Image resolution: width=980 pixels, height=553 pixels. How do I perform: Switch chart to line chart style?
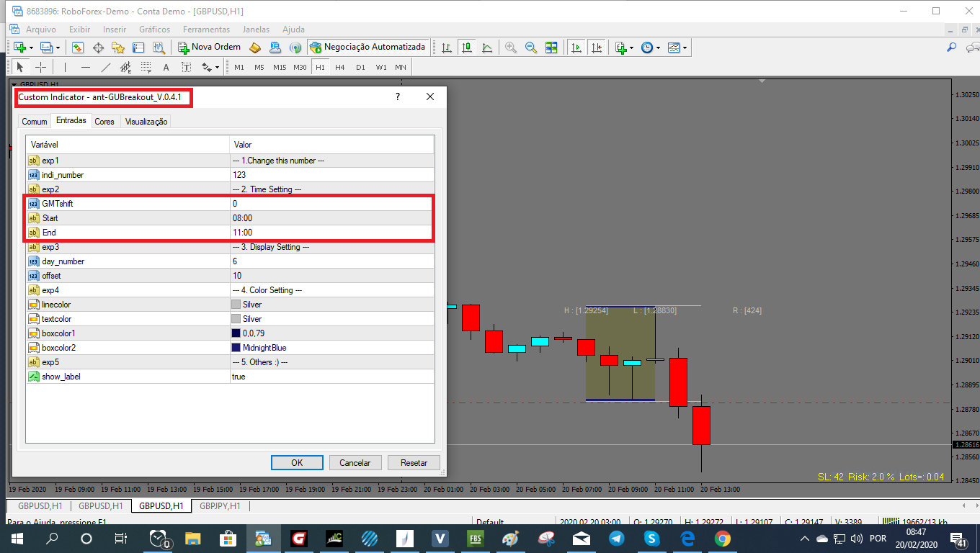[x=487, y=48]
